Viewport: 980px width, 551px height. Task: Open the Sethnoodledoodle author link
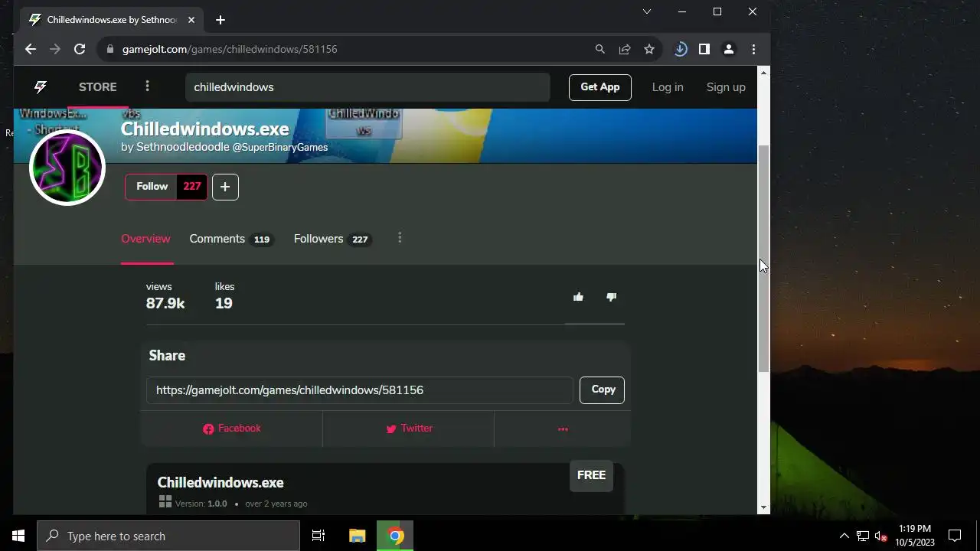coord(183,147)
